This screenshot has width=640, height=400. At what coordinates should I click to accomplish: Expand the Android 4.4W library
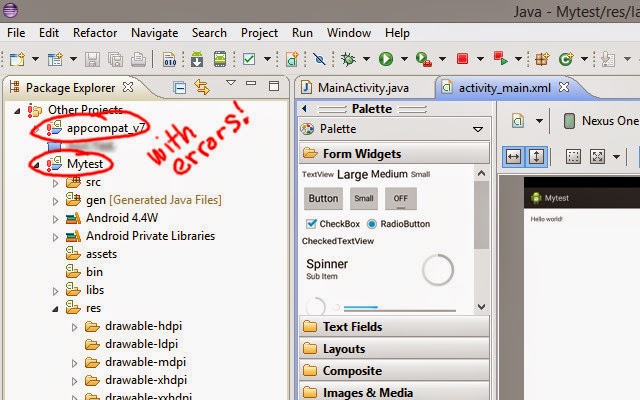(x=56, y=219)
